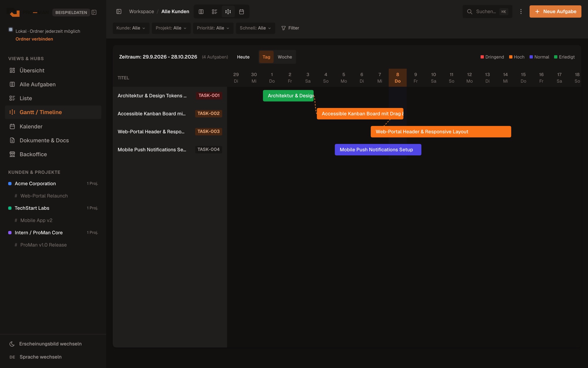
Task: Click green Erledigt legend swatch
Action: [556, 57]
